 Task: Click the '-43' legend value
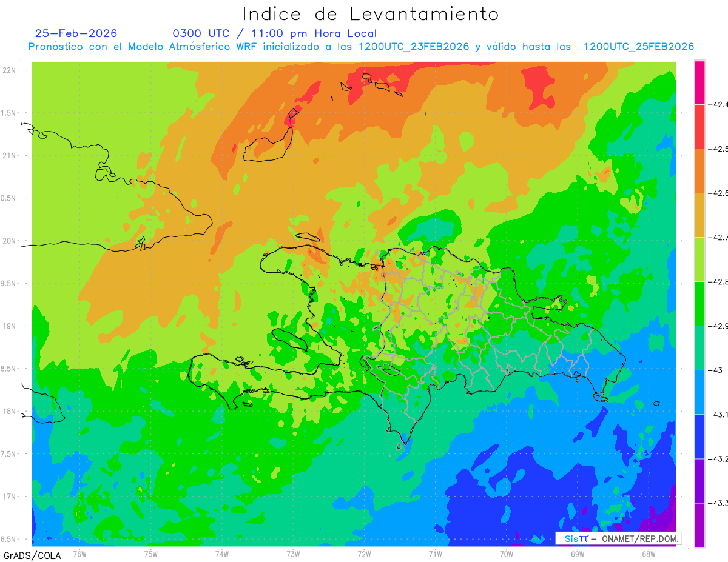(x=716, y=370)
